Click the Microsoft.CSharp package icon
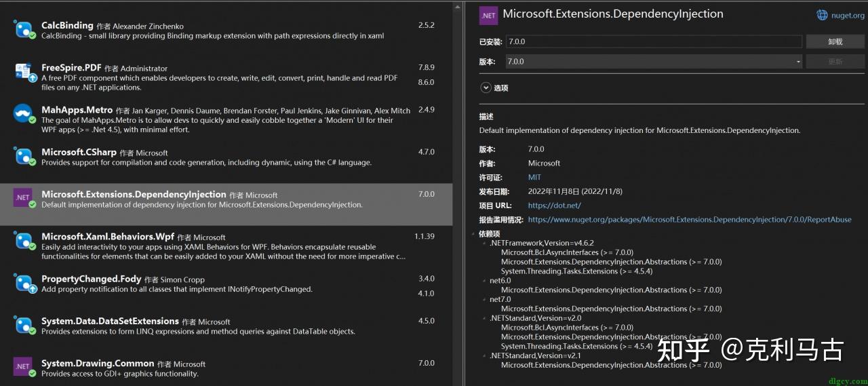The image size is (868, 386). pos(24,156)
